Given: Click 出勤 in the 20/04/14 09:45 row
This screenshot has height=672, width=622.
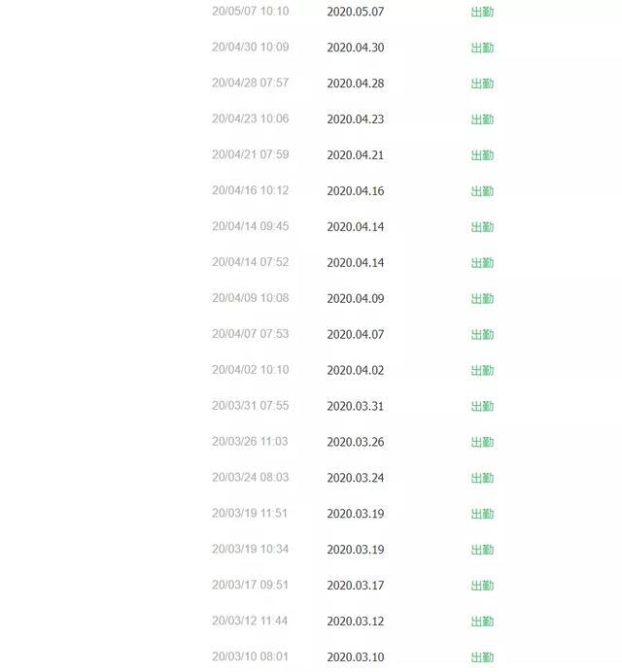Looking at the screenshot, I should tap(482, 227).
